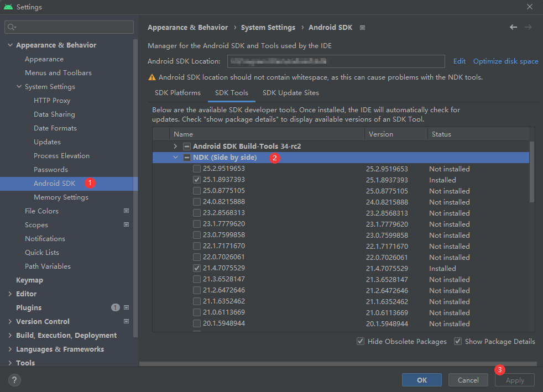Click the horizontal scrollbar below the panel
The height and width of the screenshot is (392, 543).
click(338, 364)
